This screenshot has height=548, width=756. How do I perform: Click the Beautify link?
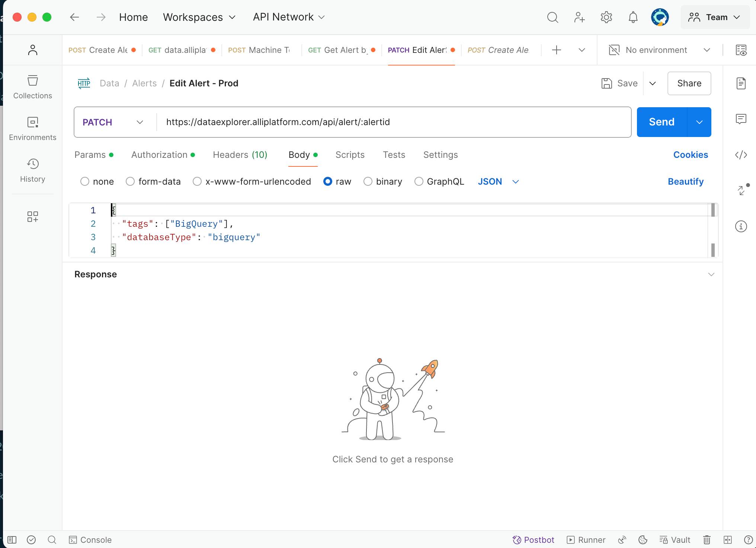coord(685,182)
